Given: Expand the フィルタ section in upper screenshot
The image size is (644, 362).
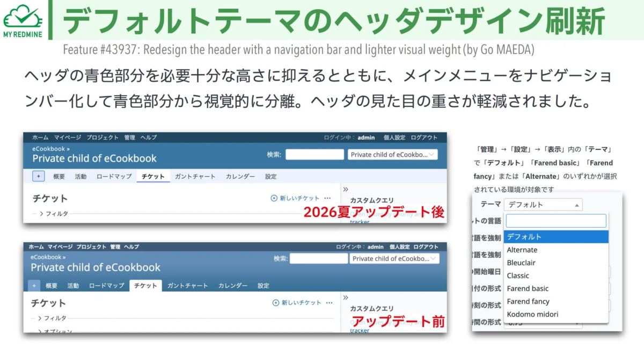Looking at the screenshot, I should (x=54, y=213).
